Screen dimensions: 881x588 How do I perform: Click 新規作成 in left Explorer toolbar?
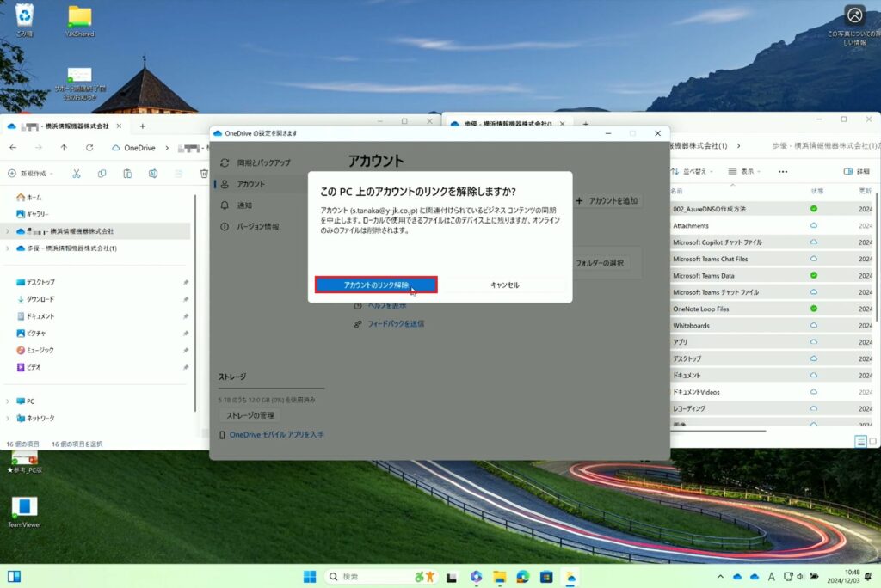tap(30, 174)
